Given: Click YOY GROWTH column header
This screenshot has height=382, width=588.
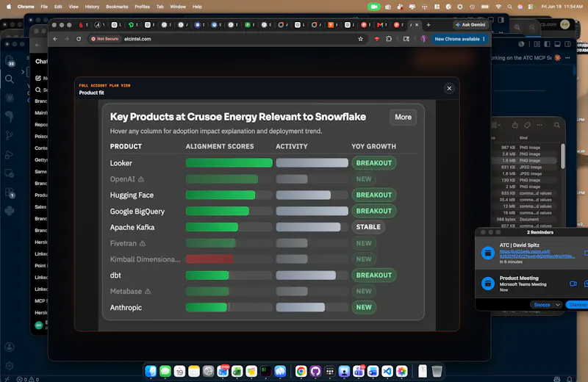Looking at the screenshot, I should point(373,147).
